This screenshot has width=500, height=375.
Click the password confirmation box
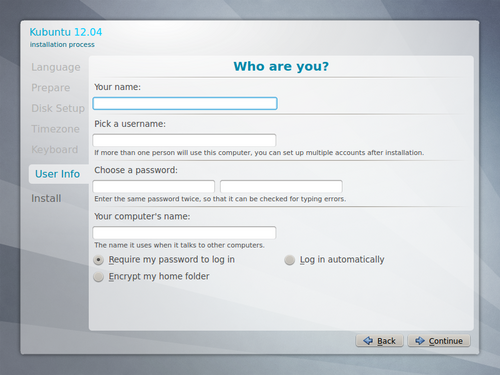tap(281, 186)
